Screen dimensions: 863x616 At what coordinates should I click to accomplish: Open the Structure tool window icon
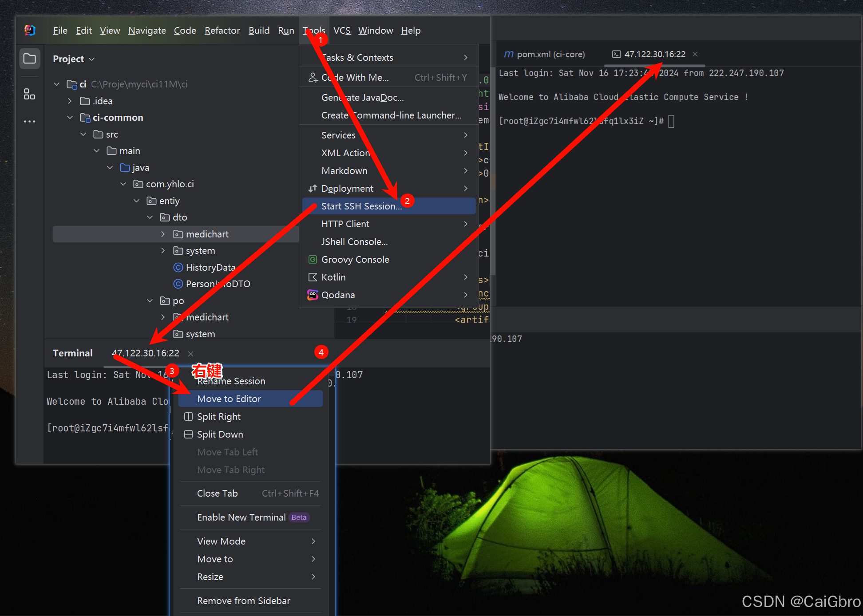pyautogui.click(x=29, y=94)
